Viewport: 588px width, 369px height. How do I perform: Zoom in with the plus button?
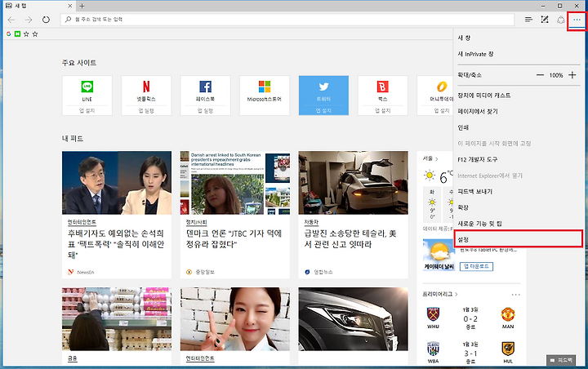[572, 75]
